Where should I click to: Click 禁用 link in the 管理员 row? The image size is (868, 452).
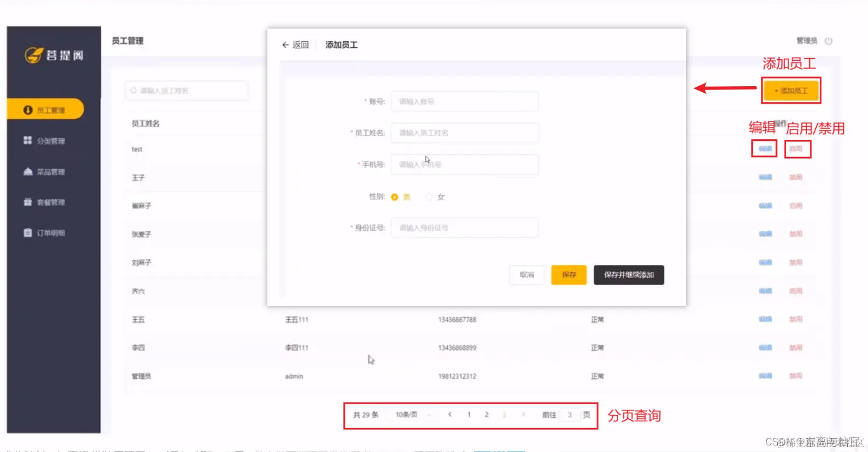pyautogui.click(x=796, y=376)
